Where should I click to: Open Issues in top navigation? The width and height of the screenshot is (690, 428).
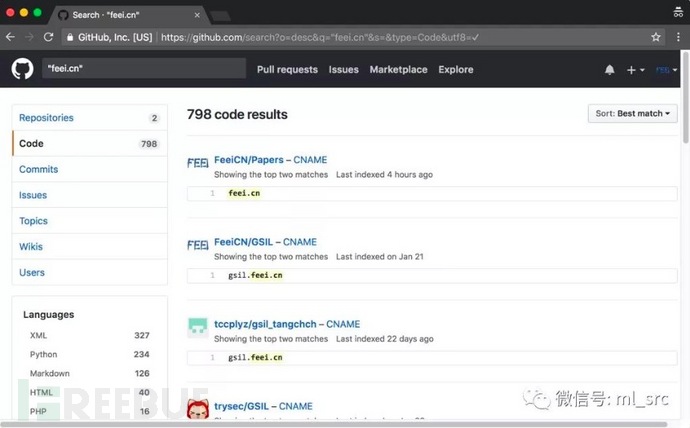click(x=344, y=70)
